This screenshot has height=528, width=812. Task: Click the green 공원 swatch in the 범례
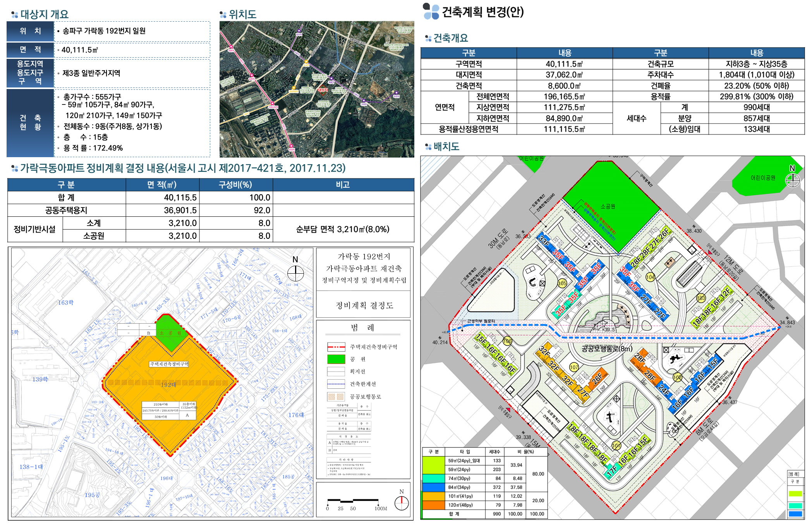coord(336,359)
